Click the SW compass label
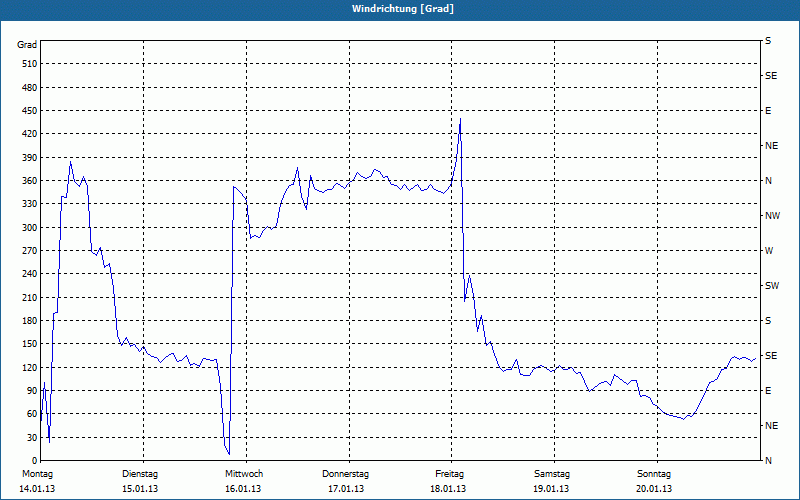Screen dimensions: 800x500 (x=772, y=286)
